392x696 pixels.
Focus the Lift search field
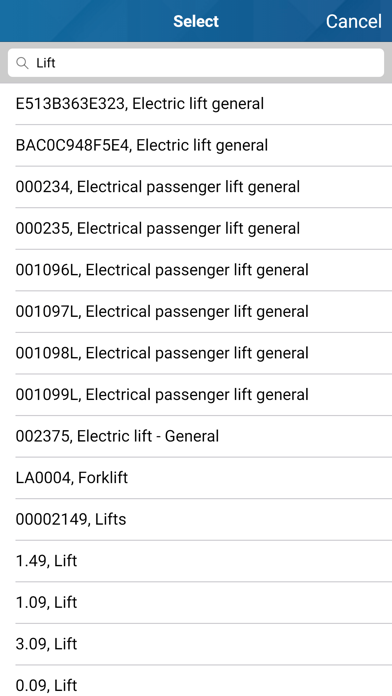point(196,63)
